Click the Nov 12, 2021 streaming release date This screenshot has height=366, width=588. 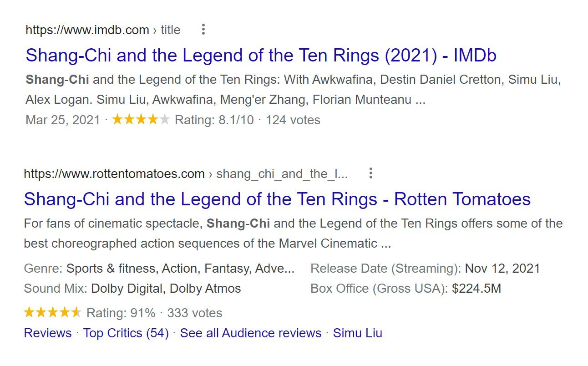(x=502, y=269)
